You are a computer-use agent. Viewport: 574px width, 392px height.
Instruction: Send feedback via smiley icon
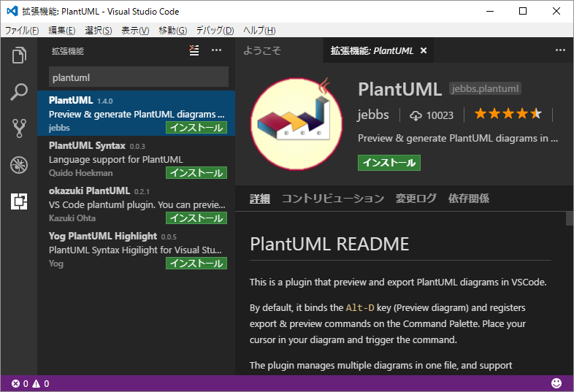tap(556, 383)
